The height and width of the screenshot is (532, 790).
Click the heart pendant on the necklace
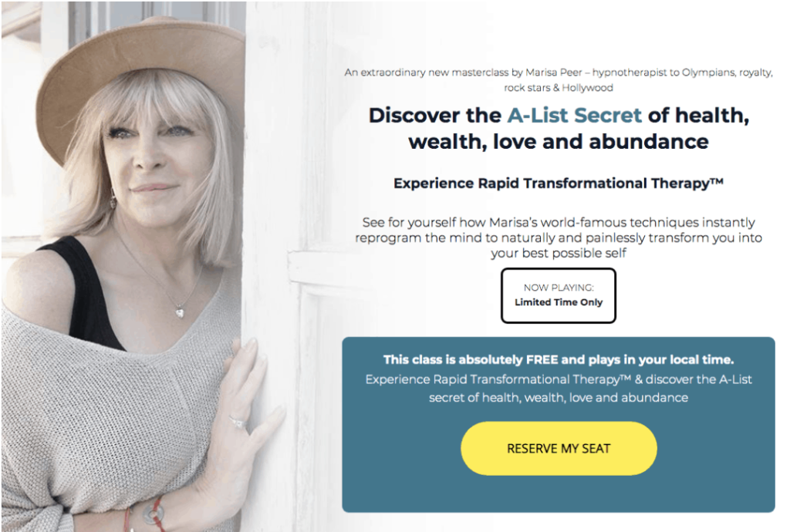point(179,312)
